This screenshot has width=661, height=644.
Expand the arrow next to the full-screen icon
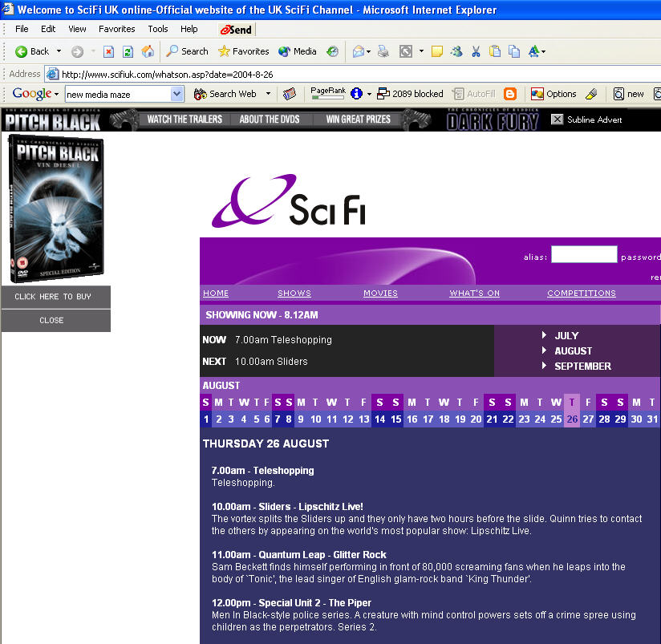pyautogui.click(x=421, y=51)
